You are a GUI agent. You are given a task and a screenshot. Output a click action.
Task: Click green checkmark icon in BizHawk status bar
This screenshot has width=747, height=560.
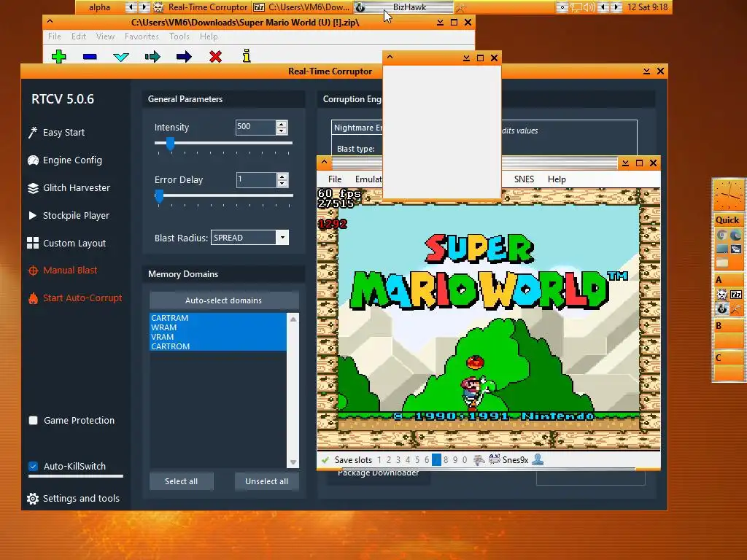pos(325,460)
